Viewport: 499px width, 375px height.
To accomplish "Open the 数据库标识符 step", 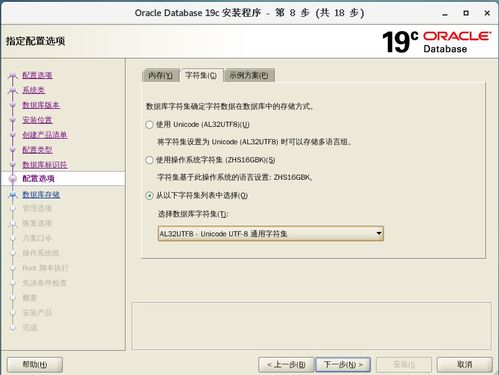I will [x=45, y=165].
